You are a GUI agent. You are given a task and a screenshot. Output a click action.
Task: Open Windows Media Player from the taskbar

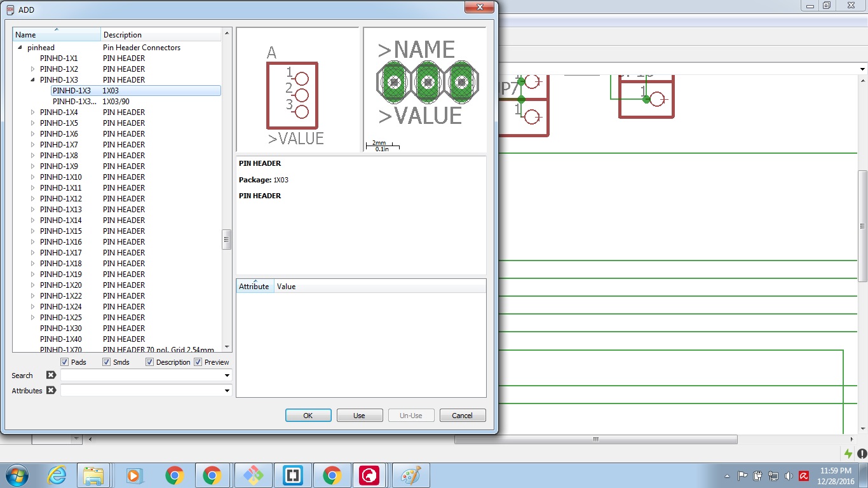(x=133, y=475)
